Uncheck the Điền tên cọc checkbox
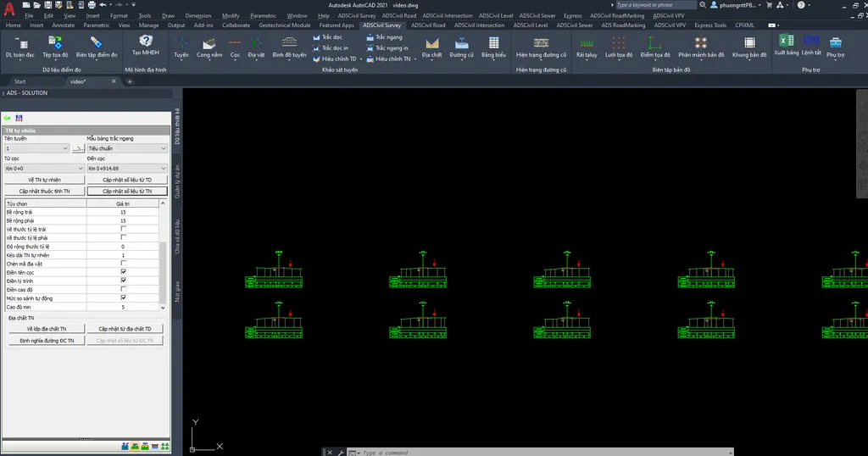The width and height of the screenshot is (868, 456). point(124,272)
